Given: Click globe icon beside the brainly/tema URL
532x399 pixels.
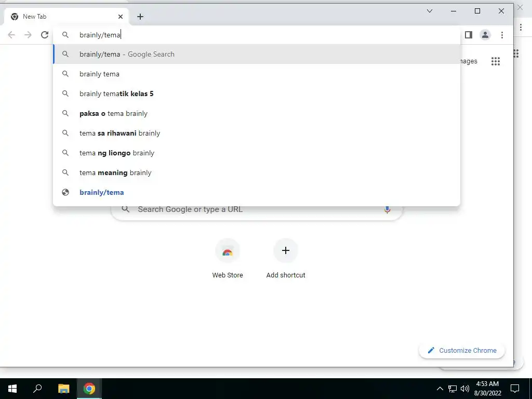Looking at the screenshot, I should [x=65, y=192].
